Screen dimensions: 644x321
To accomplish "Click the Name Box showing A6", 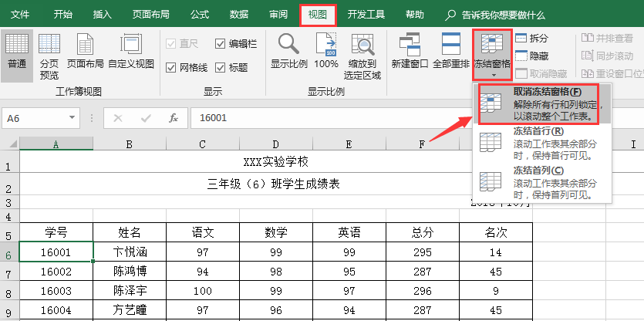I will click(x=34, y=118).
